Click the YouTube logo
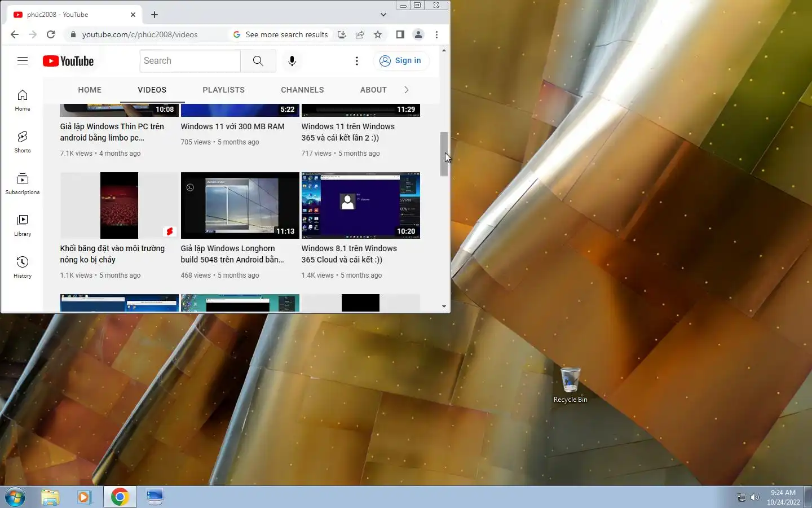 68,61
